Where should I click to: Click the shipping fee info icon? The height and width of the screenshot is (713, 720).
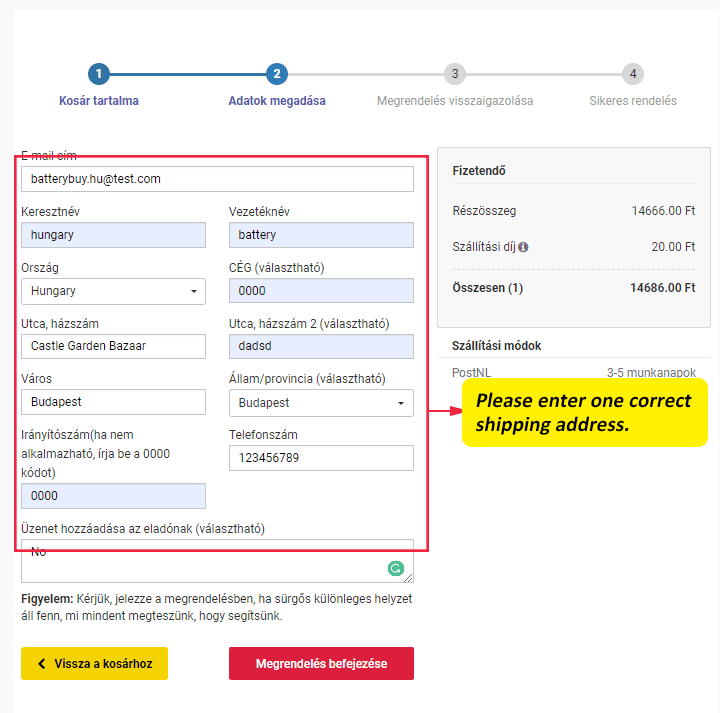click(523, 247)
